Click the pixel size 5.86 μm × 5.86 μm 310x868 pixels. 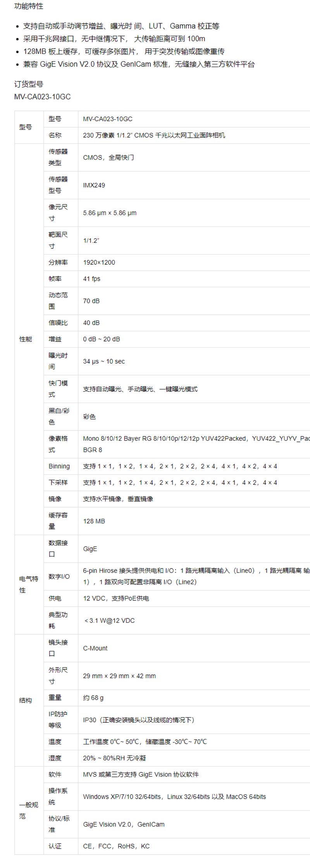pos(110,213)
